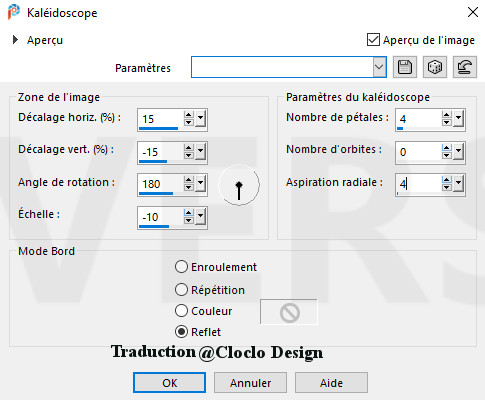Increase Décalage horiz. with up spinner arrow
Image resolution: width=485 pixels, height=400 pixels.
tap(189, 115)
